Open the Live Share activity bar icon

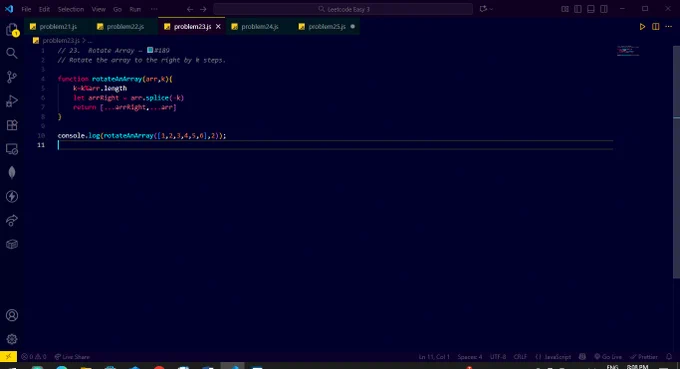12,220
